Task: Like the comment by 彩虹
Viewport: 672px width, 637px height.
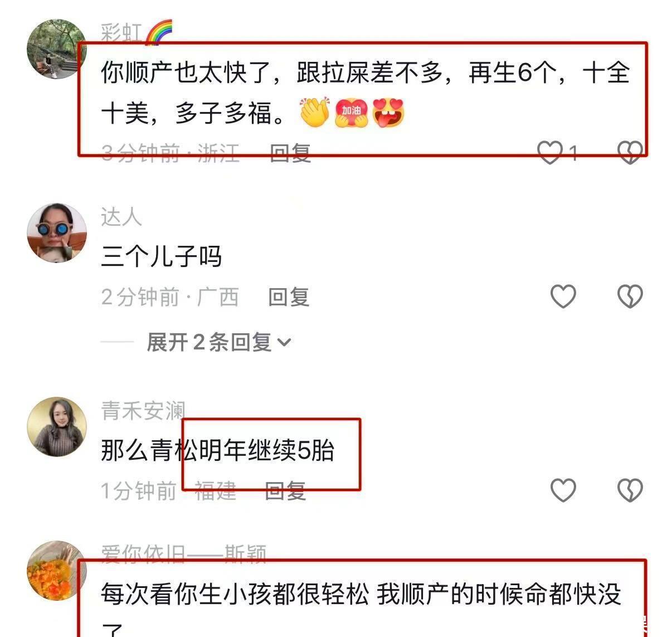Action: (x=550, y=152)
